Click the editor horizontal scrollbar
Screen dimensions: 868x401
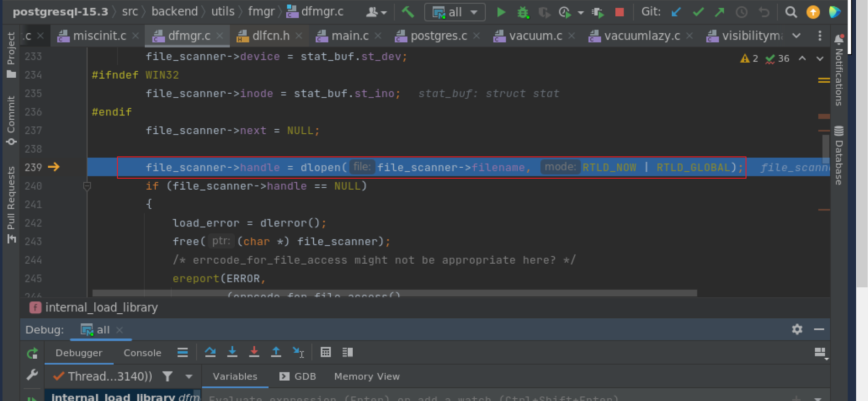coord(395,293)
